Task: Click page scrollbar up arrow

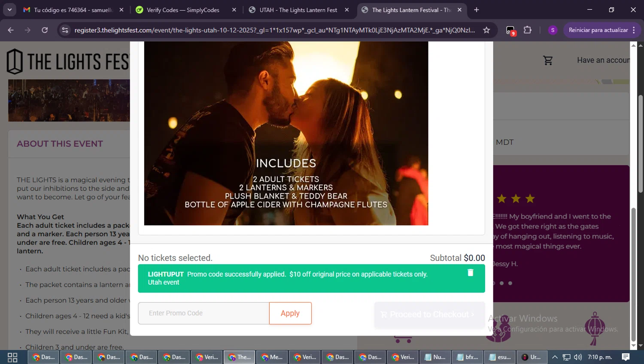Action: [641, 45]
